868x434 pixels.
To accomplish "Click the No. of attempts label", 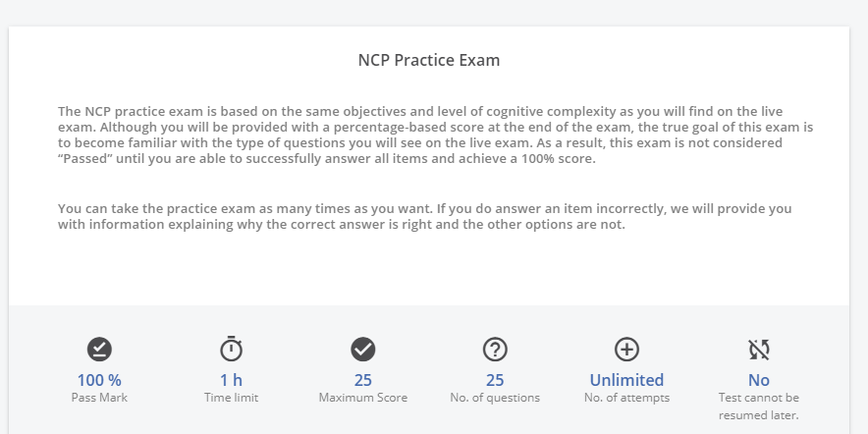I will [x=626, y=398].
